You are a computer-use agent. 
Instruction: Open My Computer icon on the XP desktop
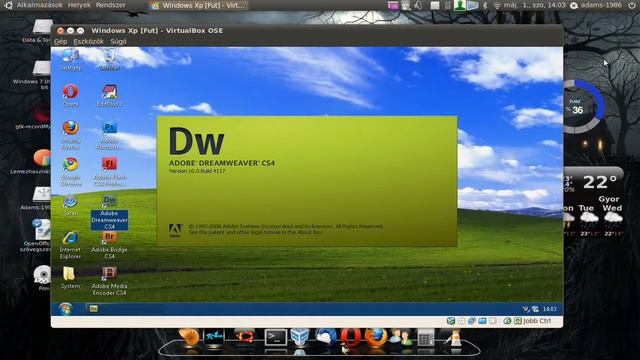click(70, 60)
